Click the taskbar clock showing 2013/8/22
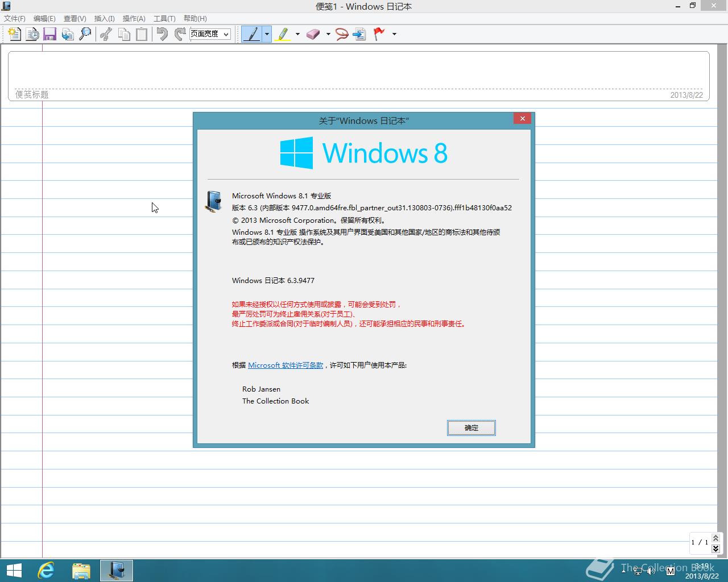Viewport: 728px width, 582px height. pyautogui.click(x=702, y=571)
